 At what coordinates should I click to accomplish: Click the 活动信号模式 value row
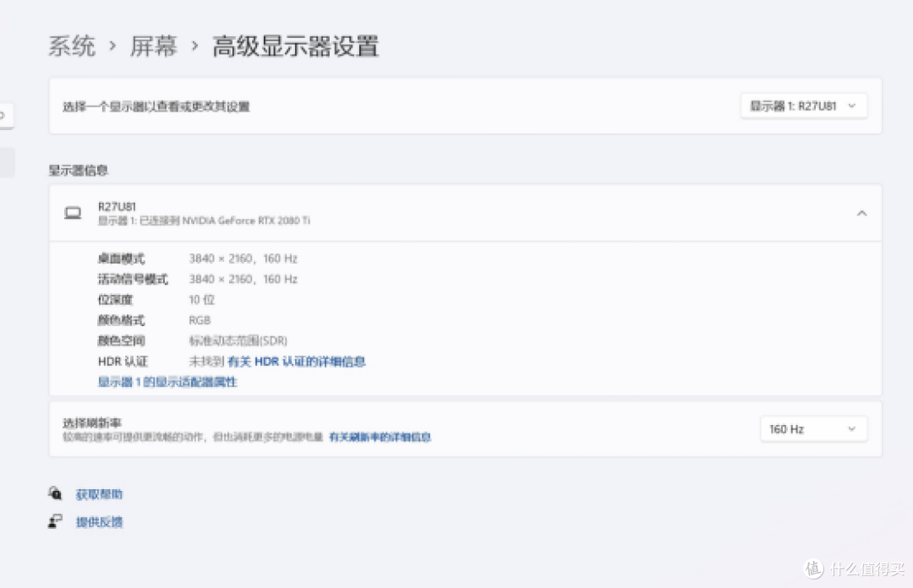click(243, 280)
